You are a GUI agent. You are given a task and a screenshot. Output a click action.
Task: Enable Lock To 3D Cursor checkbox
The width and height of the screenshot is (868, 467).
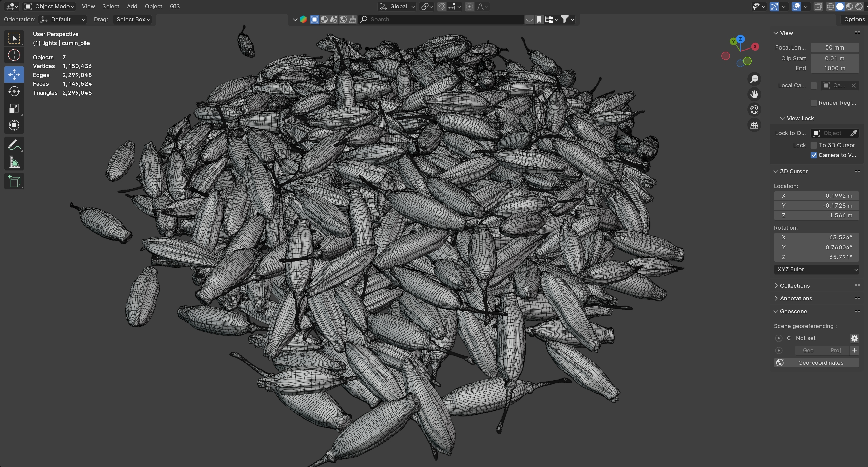813,145
